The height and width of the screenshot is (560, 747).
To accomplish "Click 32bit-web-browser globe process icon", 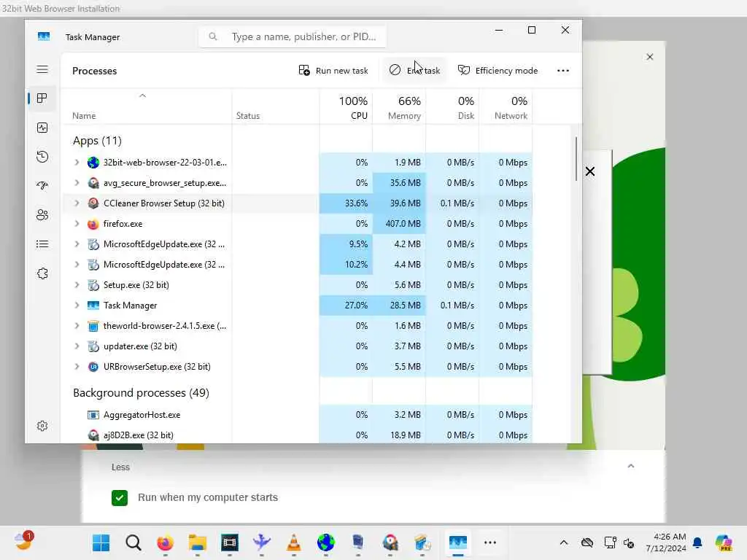I will [93, 163].
